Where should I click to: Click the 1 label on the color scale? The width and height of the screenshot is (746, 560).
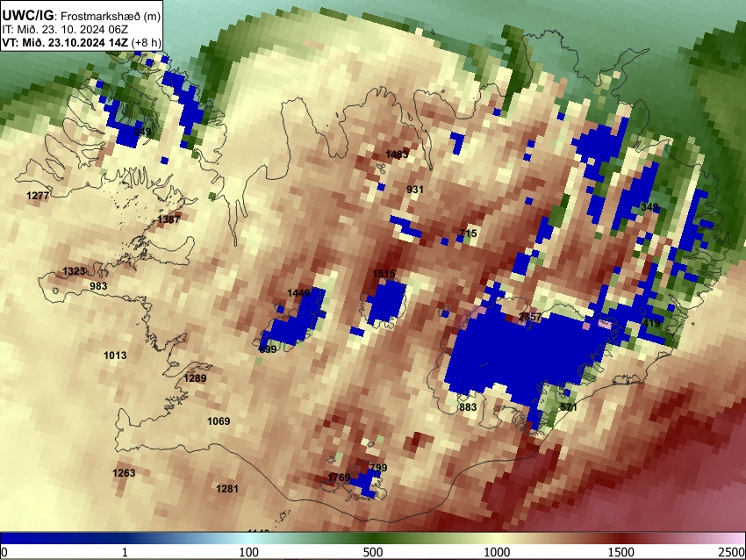pos(125,552)
